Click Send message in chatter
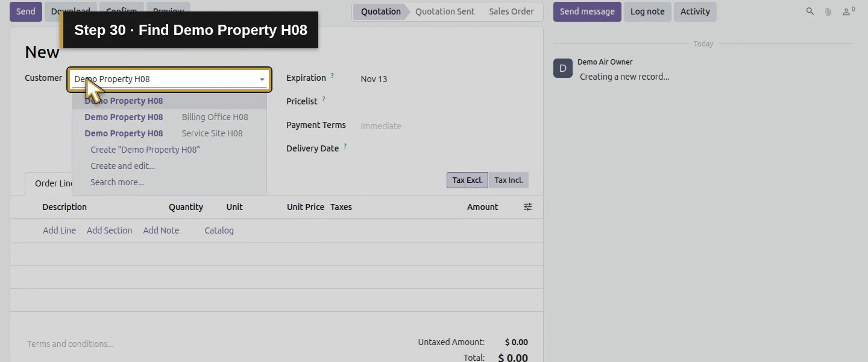This screenshot has width=868, height=362. point(587,11)
